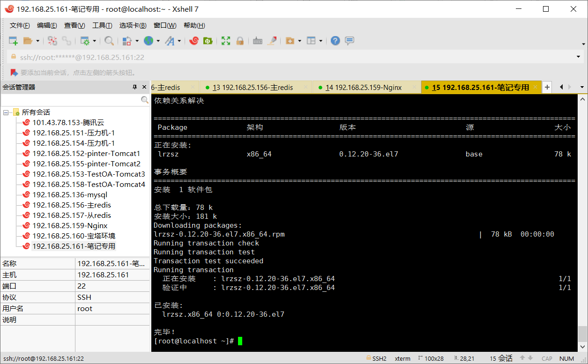The image size is (588, 364).
Task: Open dropdown next to Open folder icon
Action: [x=37, y=41]
